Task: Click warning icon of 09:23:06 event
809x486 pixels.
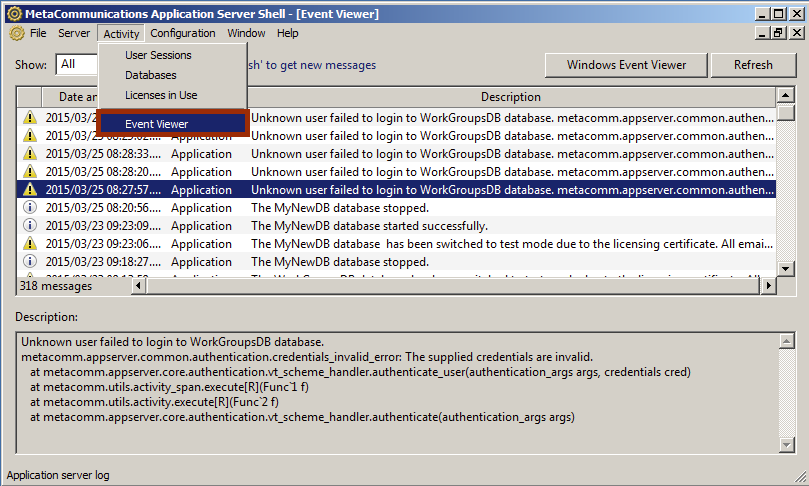Action: click(x=30, y=243)
